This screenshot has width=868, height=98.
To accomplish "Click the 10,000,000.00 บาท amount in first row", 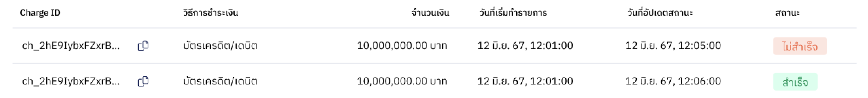I will click(x=402, y=46).
